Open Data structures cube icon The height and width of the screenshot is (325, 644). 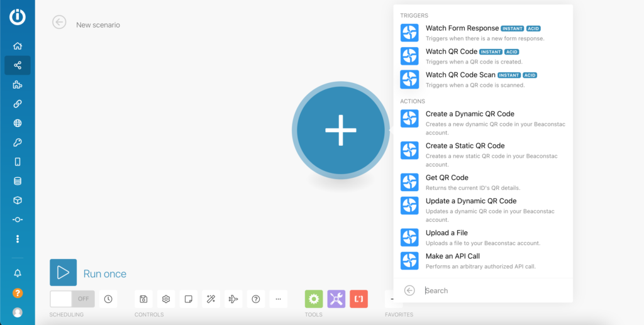tap(18, 201)
